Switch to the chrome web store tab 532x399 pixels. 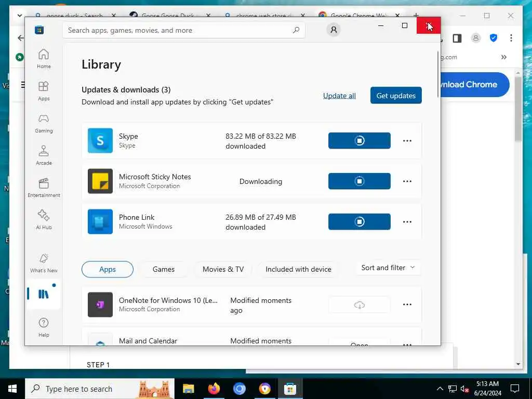click(x=264, y=15)
